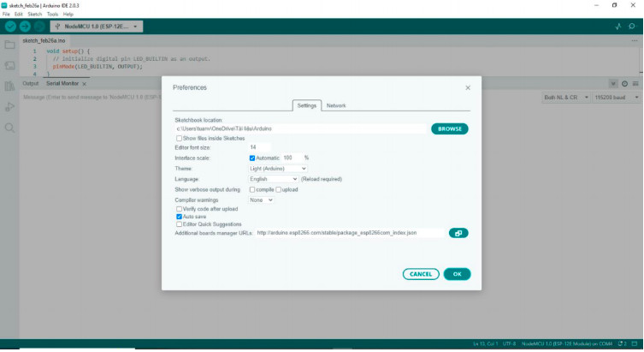
Task: Select sketch_feb26a.ino editor tab
Action: [x=44, y=41]
